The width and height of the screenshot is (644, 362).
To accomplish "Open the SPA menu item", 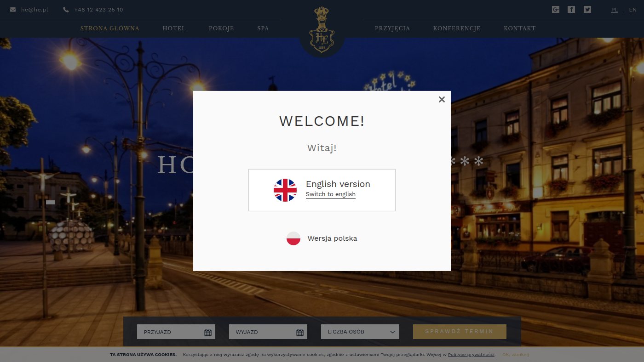I will click(x=263, y=28).
